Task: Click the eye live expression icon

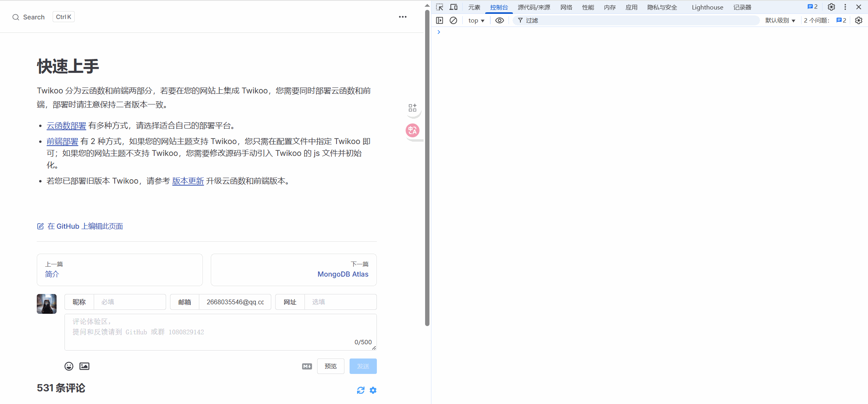Action: coord(499,20)
